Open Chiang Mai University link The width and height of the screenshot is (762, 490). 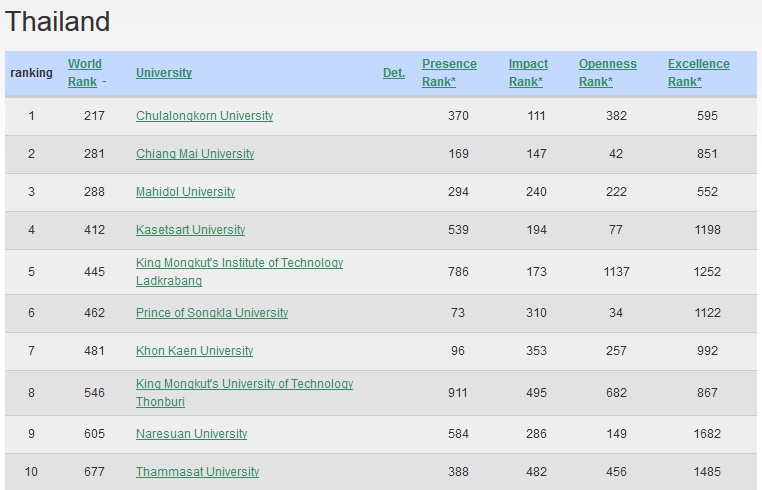(x=194, y=154)
